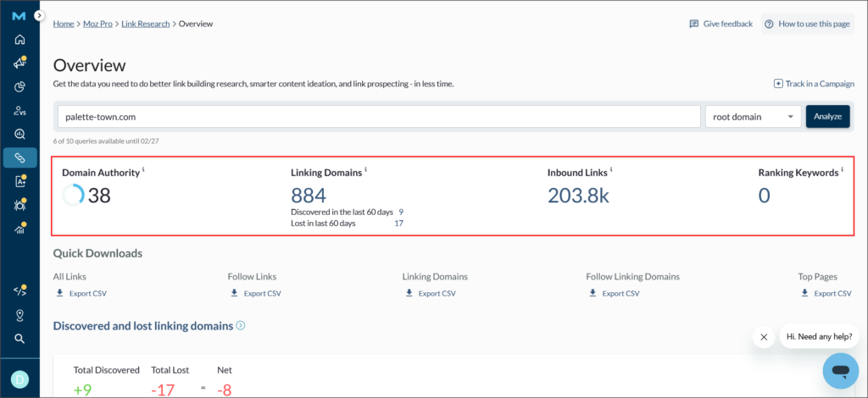
Task: Click the code brackets icon in sidebar
Action: [19, 291]
